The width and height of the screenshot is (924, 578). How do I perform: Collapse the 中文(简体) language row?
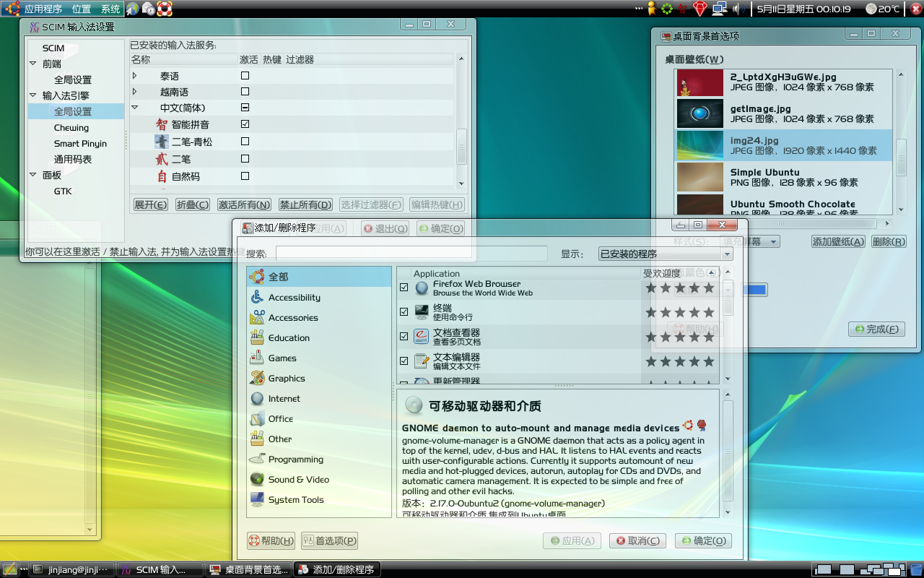(135, 108)
